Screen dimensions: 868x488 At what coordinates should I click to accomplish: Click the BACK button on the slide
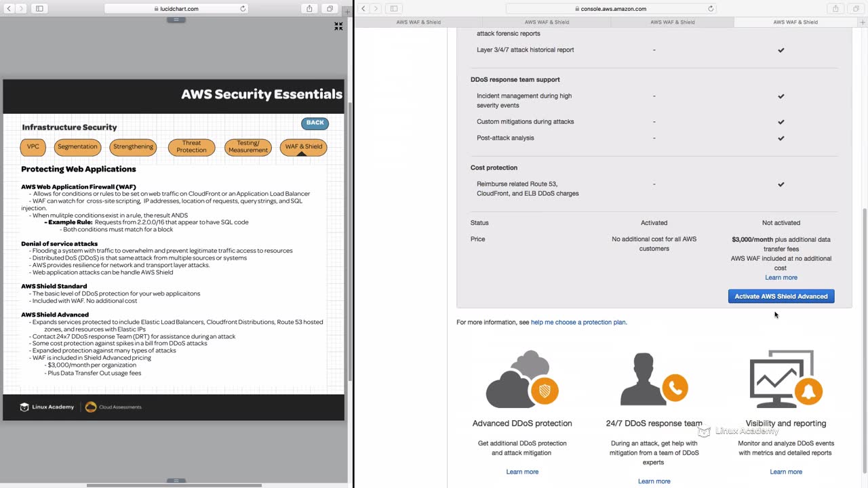tap(315, 123)
